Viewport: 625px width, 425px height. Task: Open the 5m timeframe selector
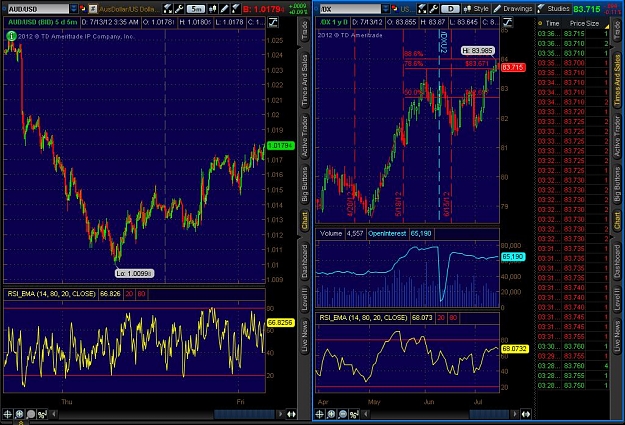tap(195, 8)
